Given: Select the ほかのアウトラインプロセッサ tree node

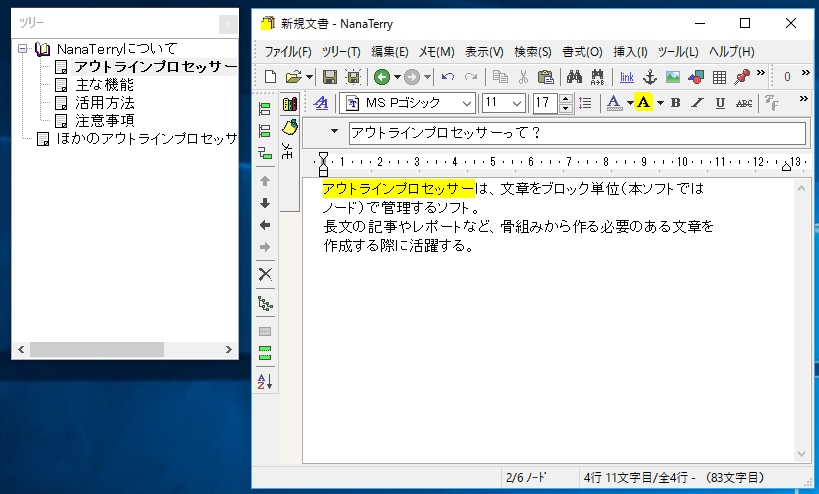Looking at the screenshot, I should point(147,139).
